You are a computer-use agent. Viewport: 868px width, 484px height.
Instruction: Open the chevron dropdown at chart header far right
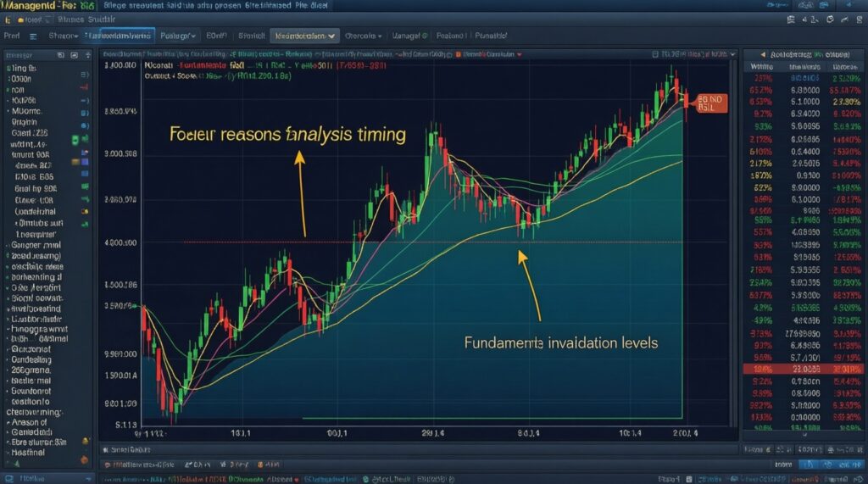click(733, 54)
